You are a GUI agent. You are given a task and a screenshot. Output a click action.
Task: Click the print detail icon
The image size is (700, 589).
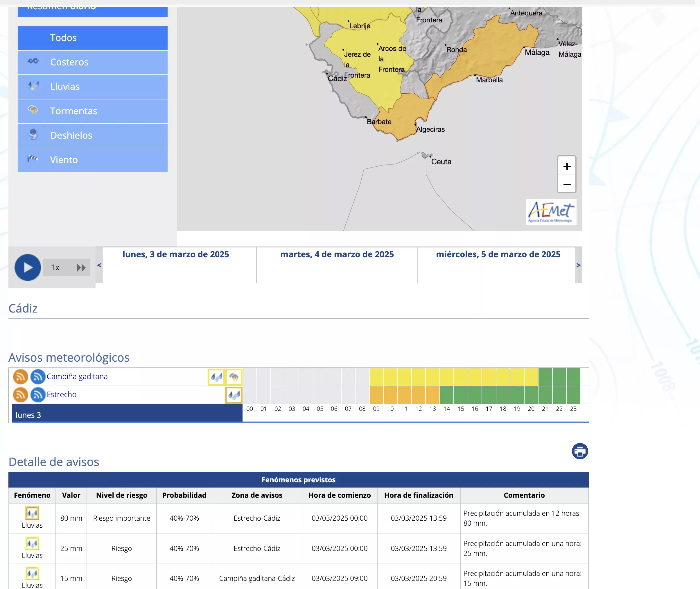pos(579,451)
